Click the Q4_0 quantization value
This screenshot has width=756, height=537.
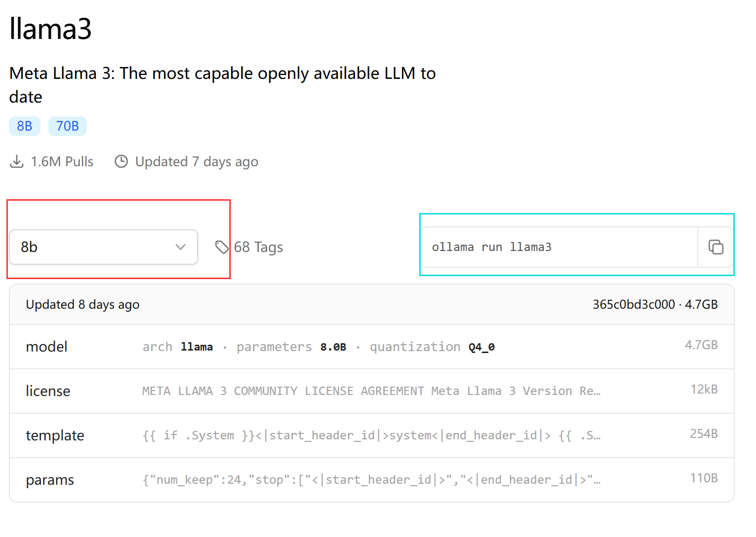click(x=481, y=347)
